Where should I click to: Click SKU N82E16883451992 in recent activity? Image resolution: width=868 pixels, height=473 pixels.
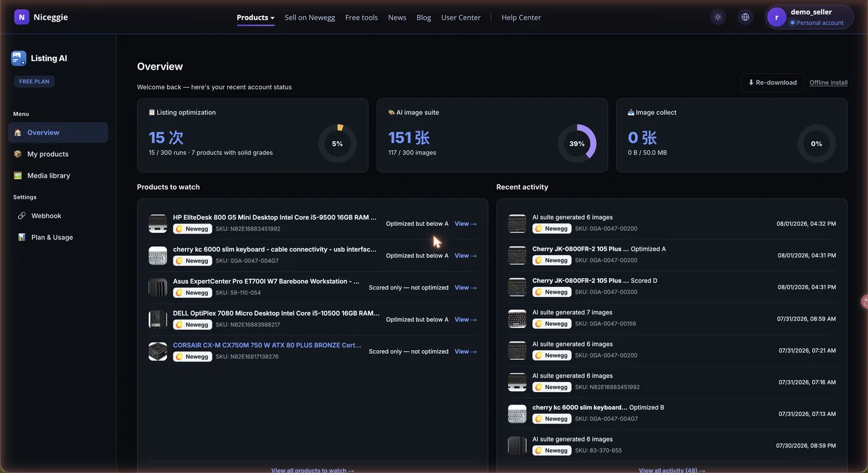tap(607, 387)
